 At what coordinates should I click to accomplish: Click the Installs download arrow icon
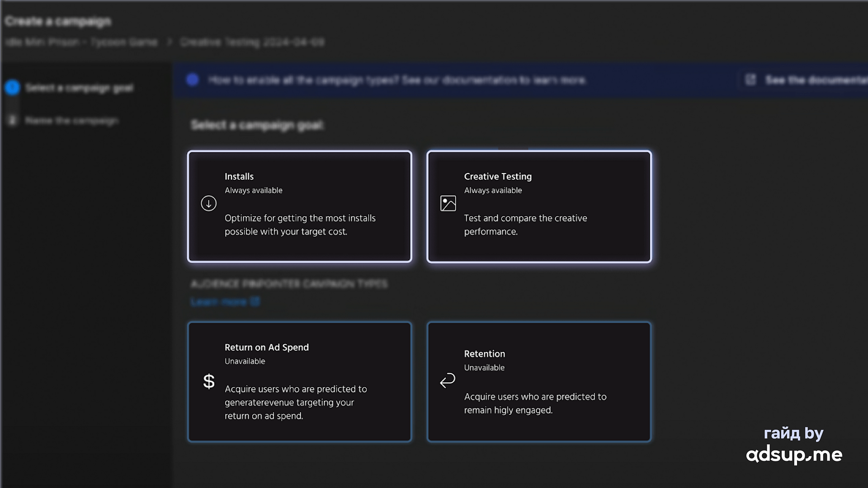pos(208,203)
